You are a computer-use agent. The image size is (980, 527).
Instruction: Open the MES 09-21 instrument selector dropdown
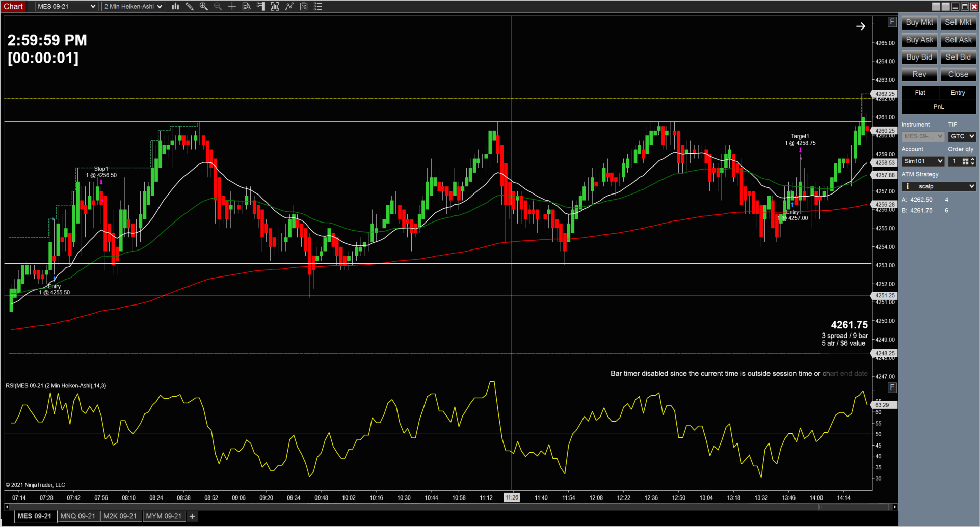[66, 7]
